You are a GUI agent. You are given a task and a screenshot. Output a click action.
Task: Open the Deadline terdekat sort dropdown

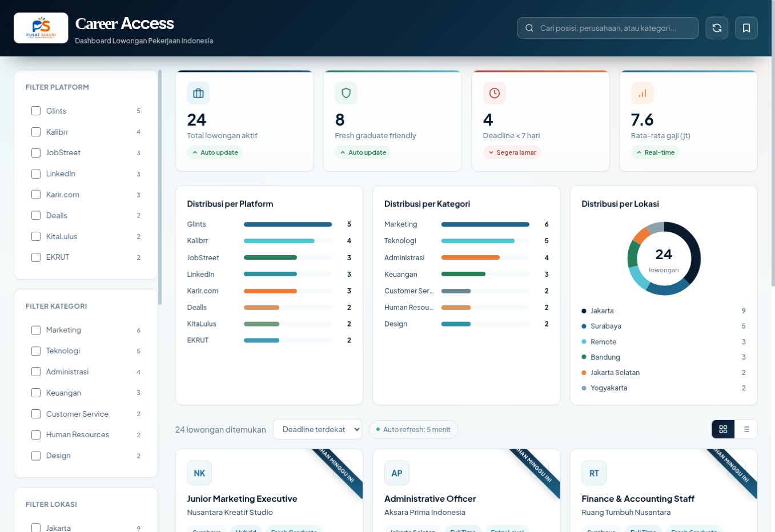point(318,429)
